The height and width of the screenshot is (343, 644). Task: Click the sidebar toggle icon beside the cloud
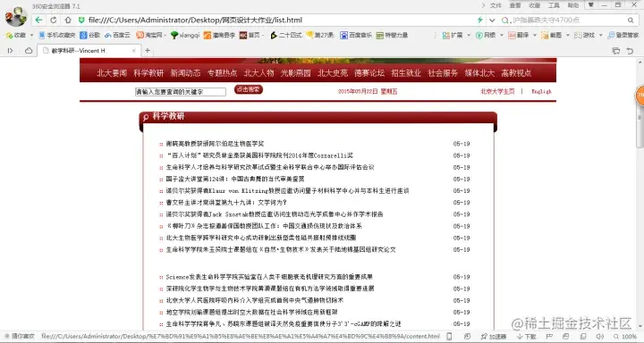pyautogui.click(x=10, y=50)
